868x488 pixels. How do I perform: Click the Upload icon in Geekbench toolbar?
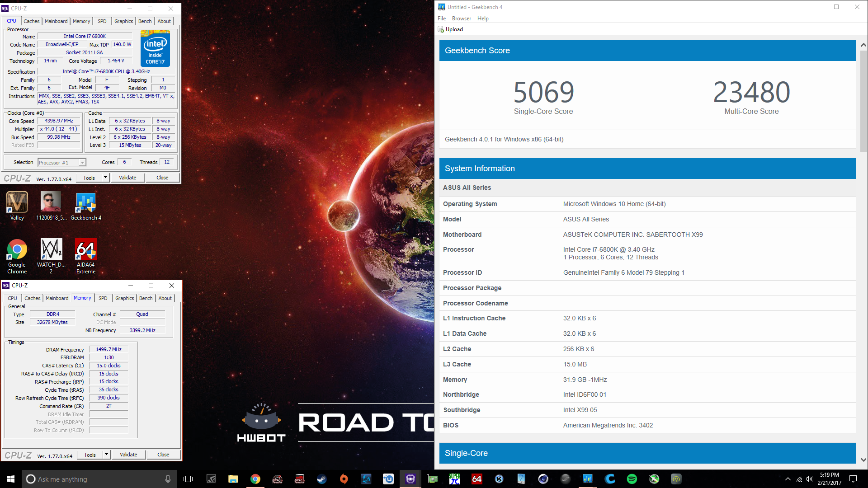[441, 29]
